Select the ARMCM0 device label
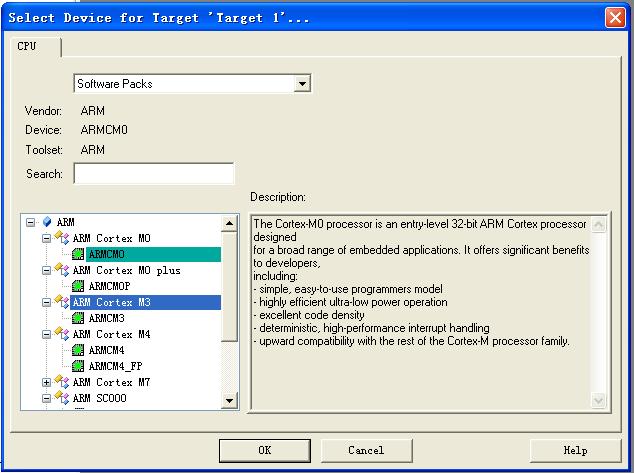Screen dimensions: 634x473 click(x=107, y=254)
